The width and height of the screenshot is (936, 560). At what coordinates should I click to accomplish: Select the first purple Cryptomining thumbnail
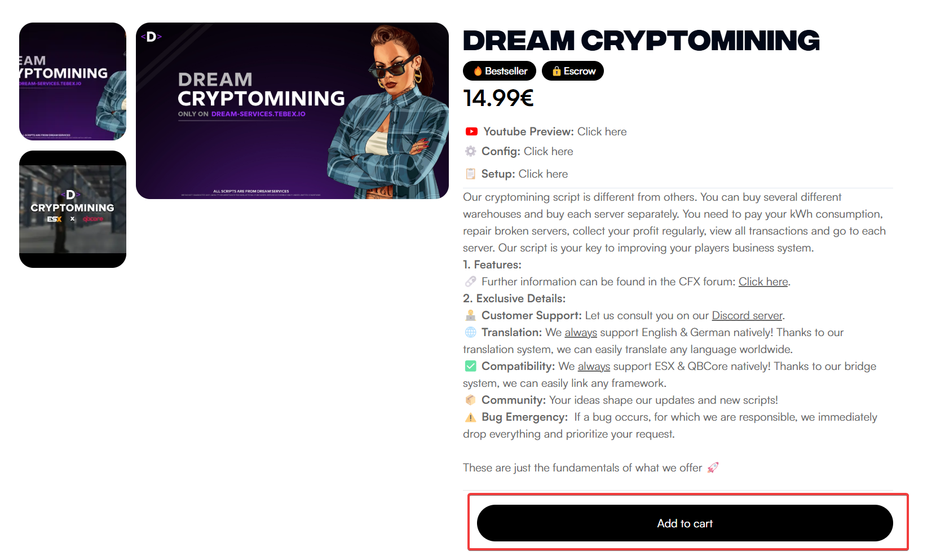73,81
